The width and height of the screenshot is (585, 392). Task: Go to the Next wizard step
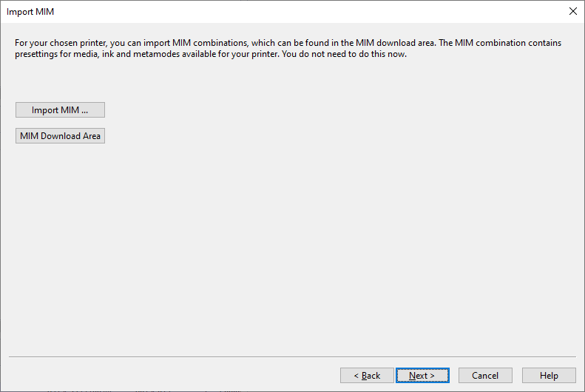pyautogui.click(x=422, y=376)
